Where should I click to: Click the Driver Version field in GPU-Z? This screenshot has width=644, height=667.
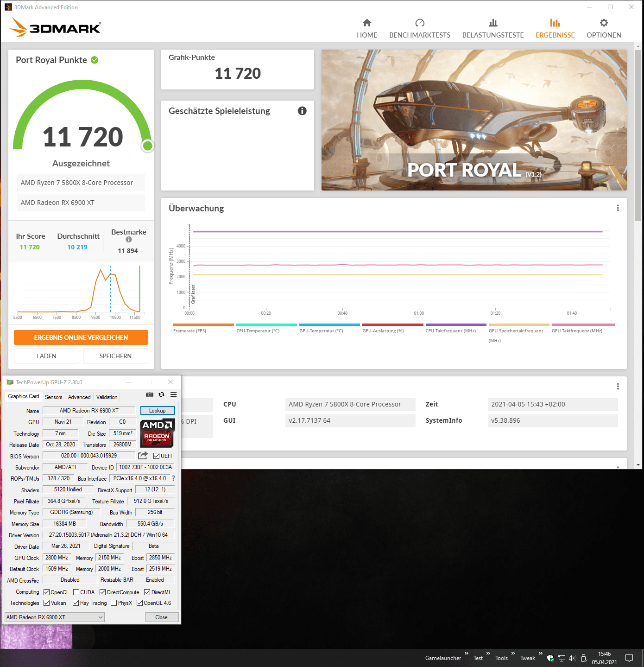[108, 535]
